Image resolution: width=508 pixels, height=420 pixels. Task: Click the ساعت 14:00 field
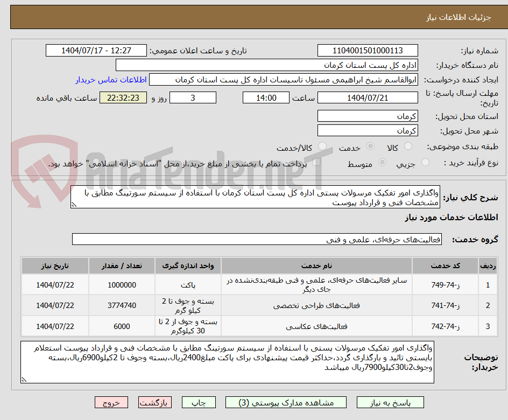(266, 97)
